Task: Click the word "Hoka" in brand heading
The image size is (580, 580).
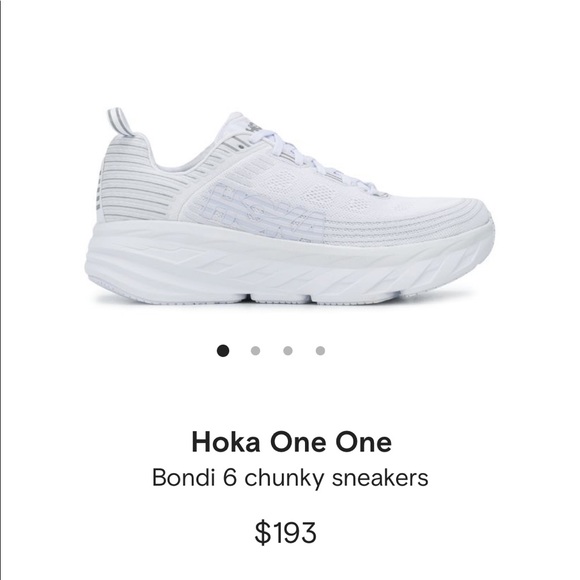Action: point(226,442)
